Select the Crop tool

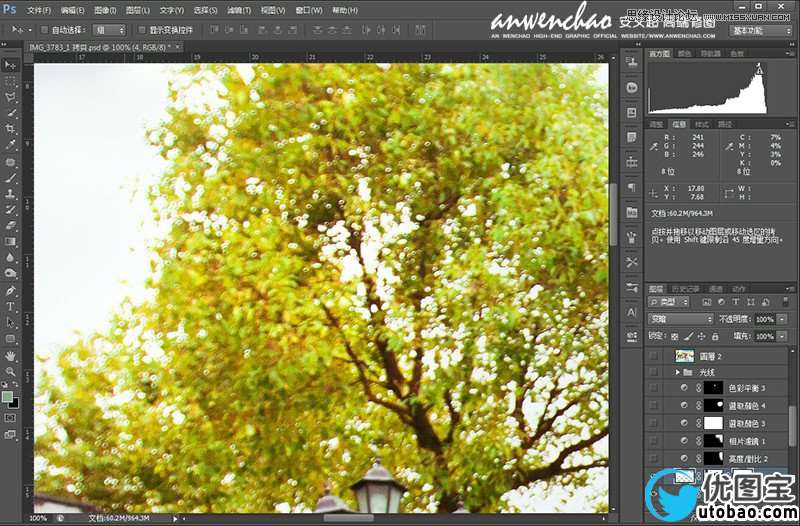click(10, 129)
